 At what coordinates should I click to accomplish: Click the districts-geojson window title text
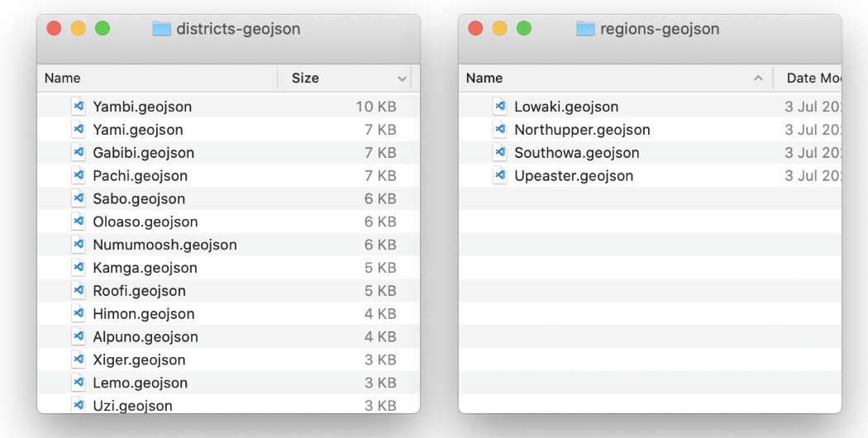(x=238, y=29)
